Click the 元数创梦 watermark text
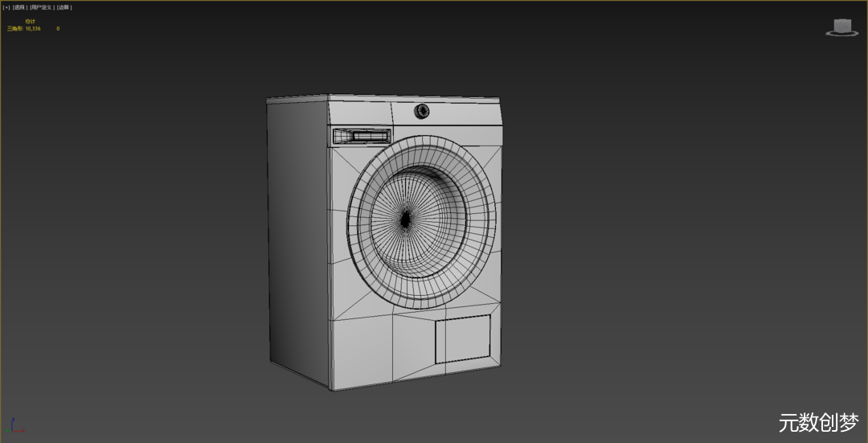This screenshot has height=443, width=868. pyautogui.click(x=818, y=423)
